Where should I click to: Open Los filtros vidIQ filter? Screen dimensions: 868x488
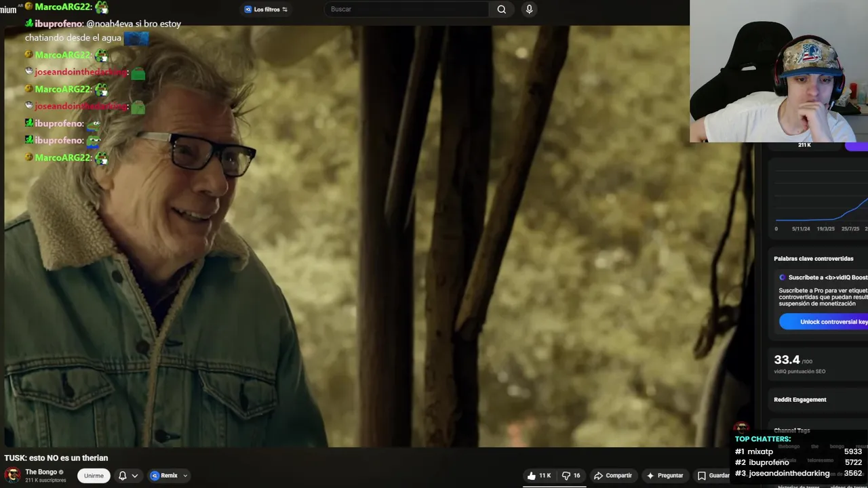click(266, 9)
